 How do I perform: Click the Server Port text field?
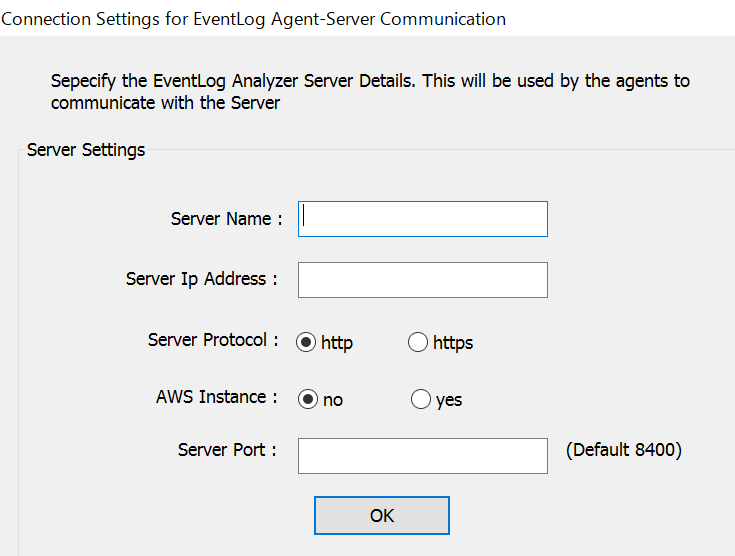423,455
